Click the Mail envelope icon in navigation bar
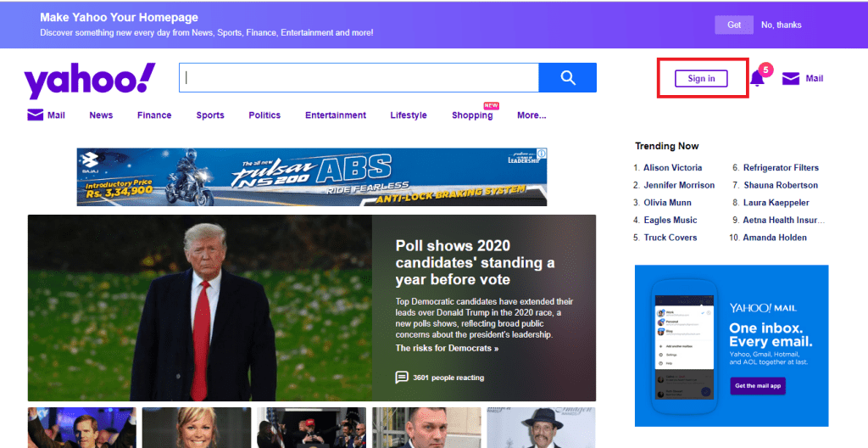Viewport: 868px width, 448px height. pyautogui.click(x=36, y=115)
